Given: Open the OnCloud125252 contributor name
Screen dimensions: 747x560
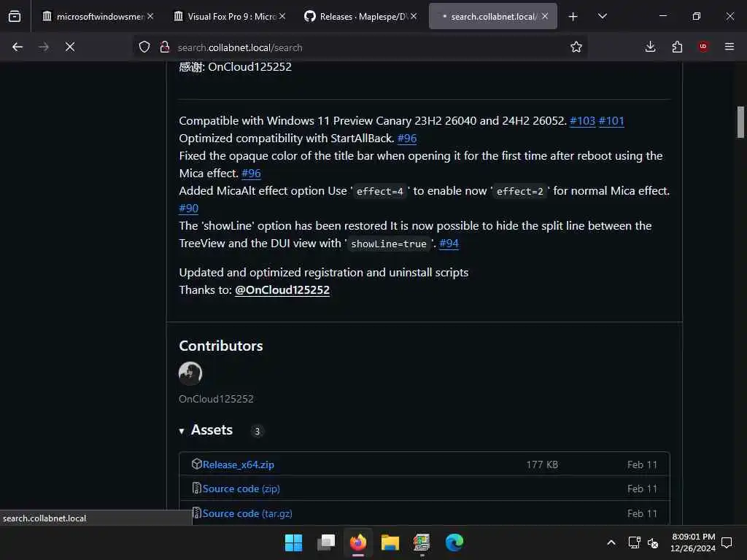Looking at the screenshot, I should point(216,399).
